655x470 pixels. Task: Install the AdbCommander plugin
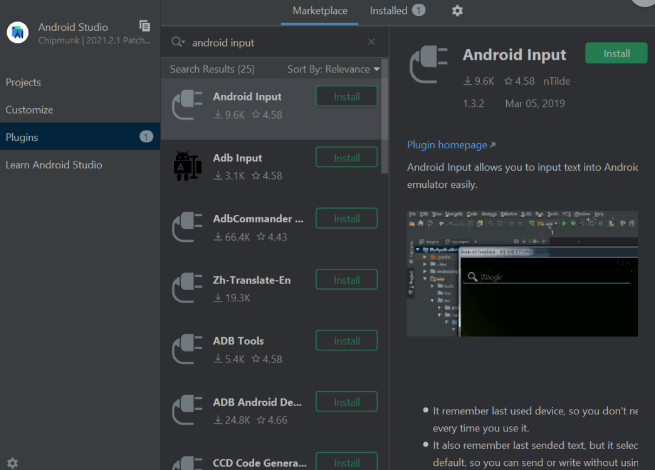347,218
